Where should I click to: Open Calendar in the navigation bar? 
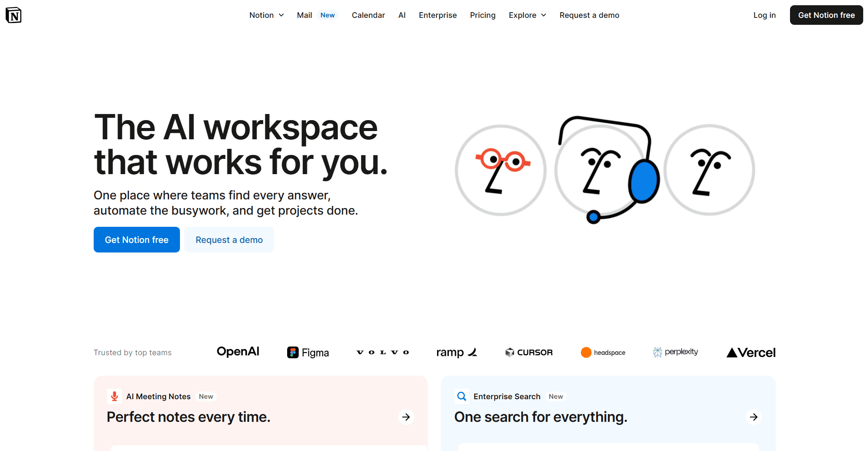(x=368, y=15)
